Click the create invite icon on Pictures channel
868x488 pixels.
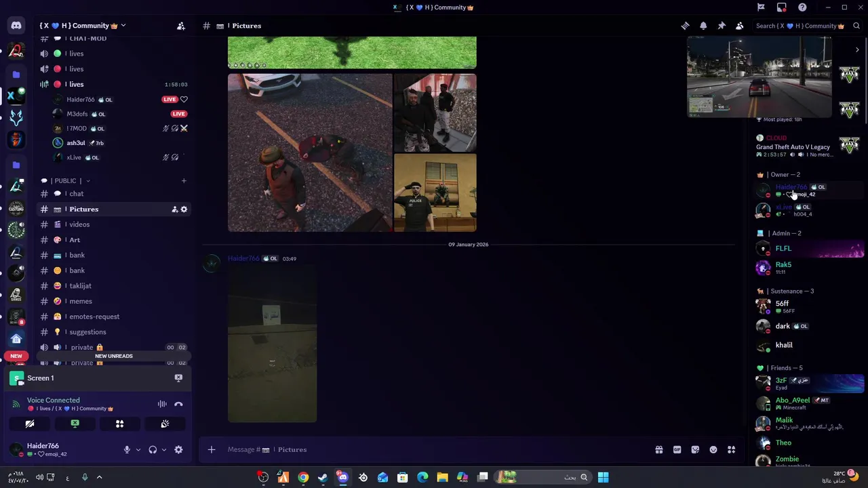point(174,209)
